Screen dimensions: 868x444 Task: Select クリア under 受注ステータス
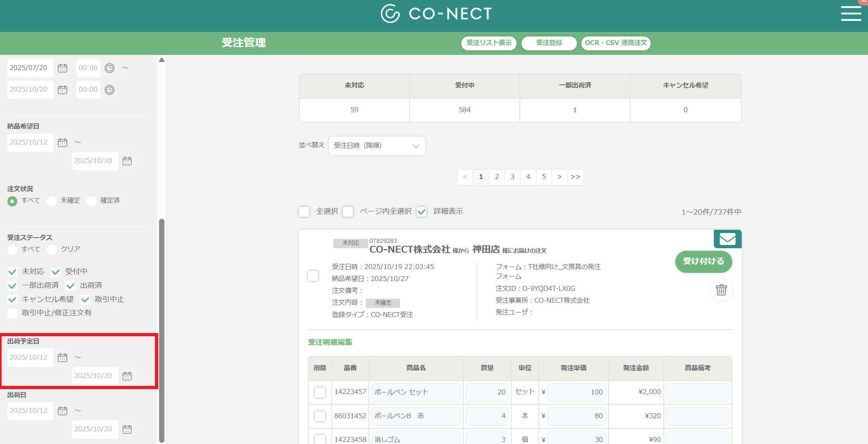point(52,250)
